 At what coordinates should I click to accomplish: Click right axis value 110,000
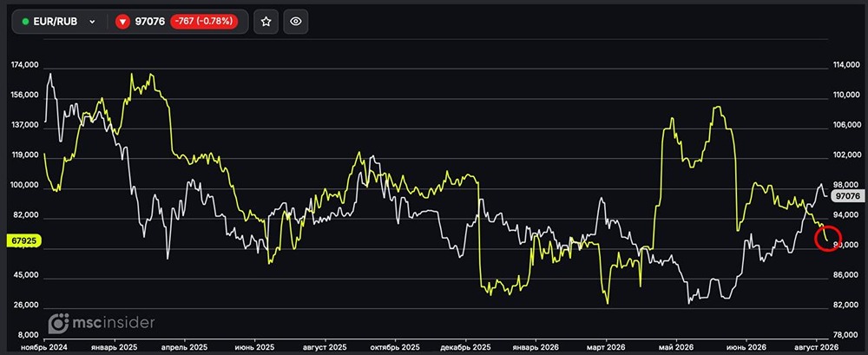[x=847, y=95]
